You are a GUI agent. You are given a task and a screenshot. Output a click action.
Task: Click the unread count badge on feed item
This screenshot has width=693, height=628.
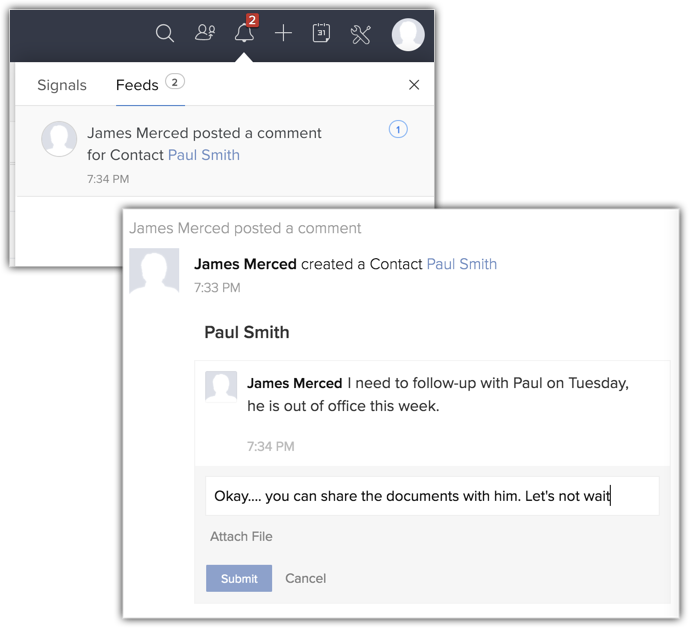[x=398, y=129]
